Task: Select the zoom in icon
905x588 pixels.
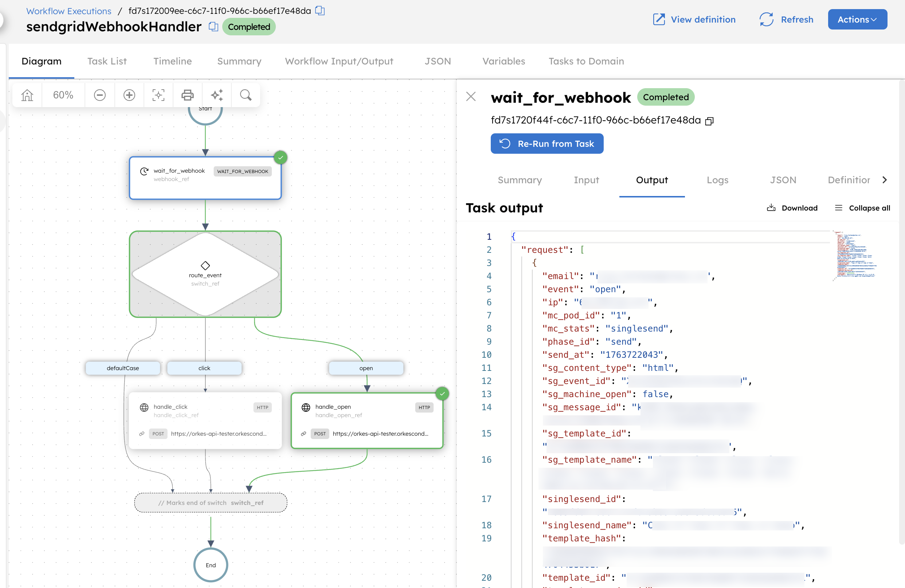Action: coord(129,95)
